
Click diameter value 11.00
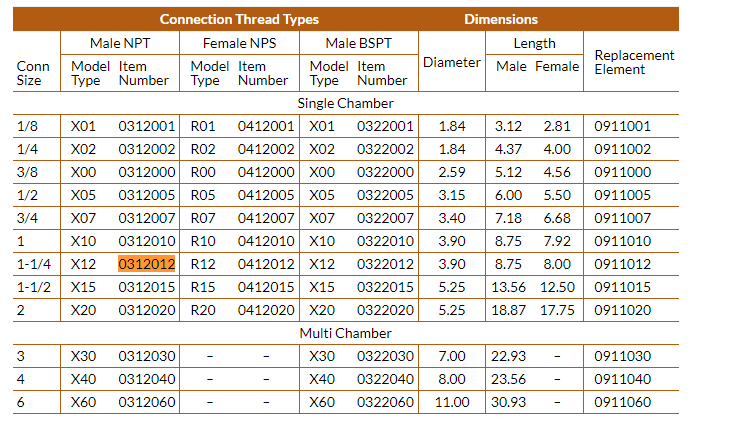click(x=452, y=402)
